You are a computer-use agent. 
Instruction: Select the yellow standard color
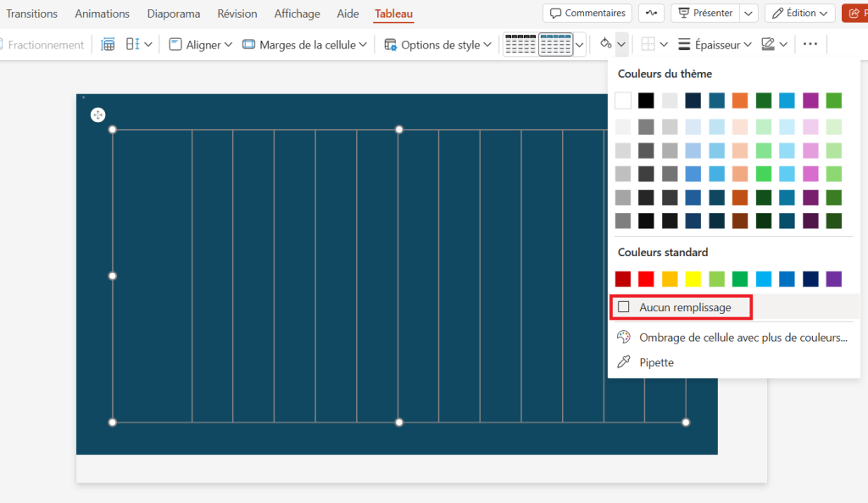(x=693, y=279)
